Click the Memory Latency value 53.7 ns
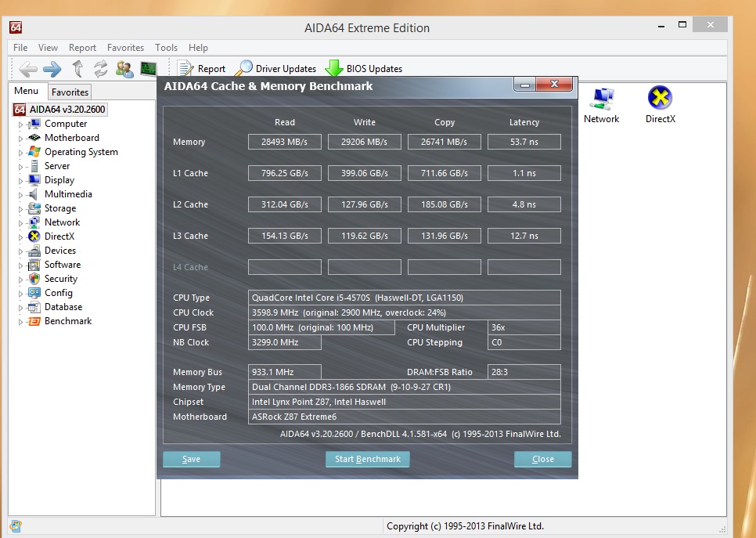756x538 pixels. [524, 142]
